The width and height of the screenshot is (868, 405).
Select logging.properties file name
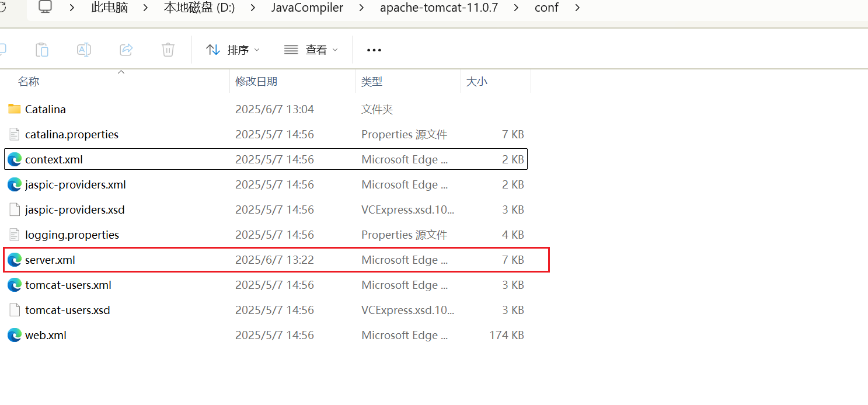click(x=72, y=235)
